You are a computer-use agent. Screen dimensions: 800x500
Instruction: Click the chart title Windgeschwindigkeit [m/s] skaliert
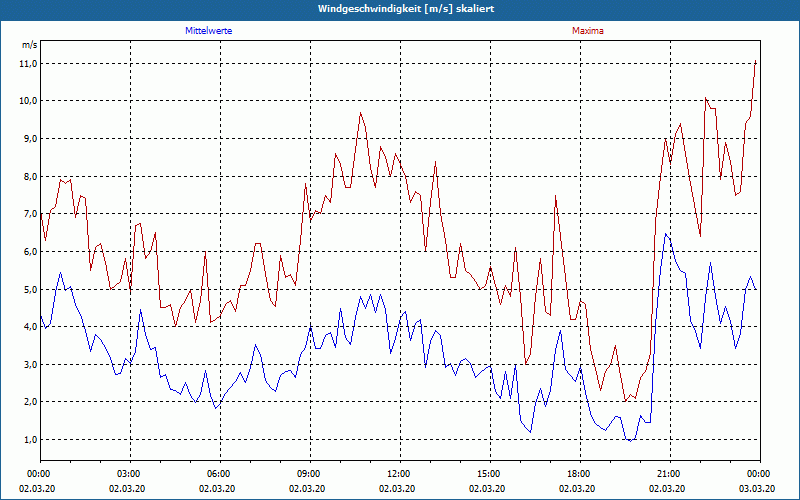(406, 9)
